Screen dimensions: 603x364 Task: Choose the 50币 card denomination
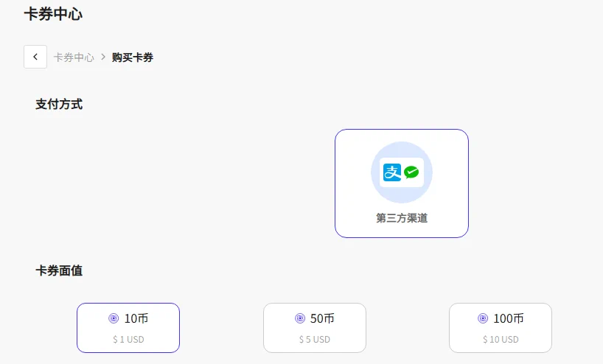point(315,328)
